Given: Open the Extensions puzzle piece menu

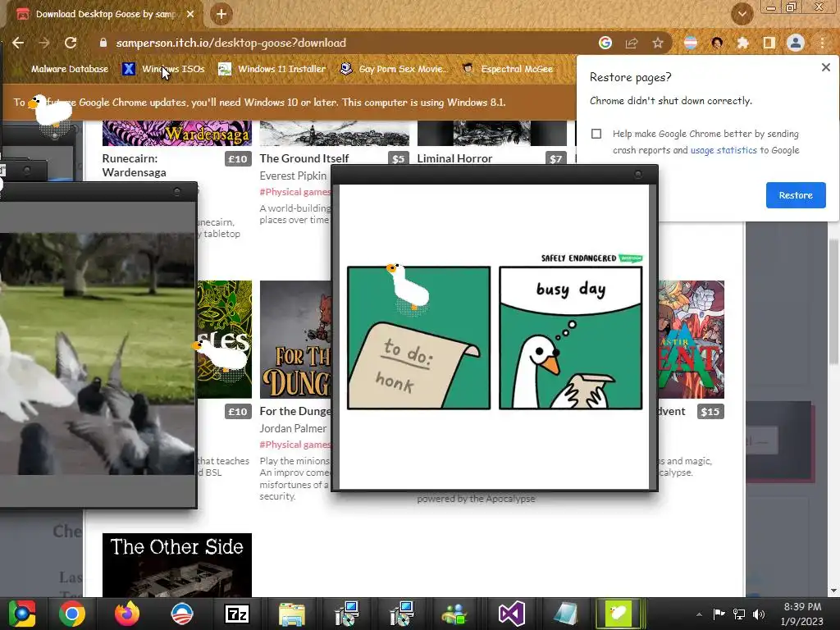Looking at the screenshot, I should click(x=743, y=43).
